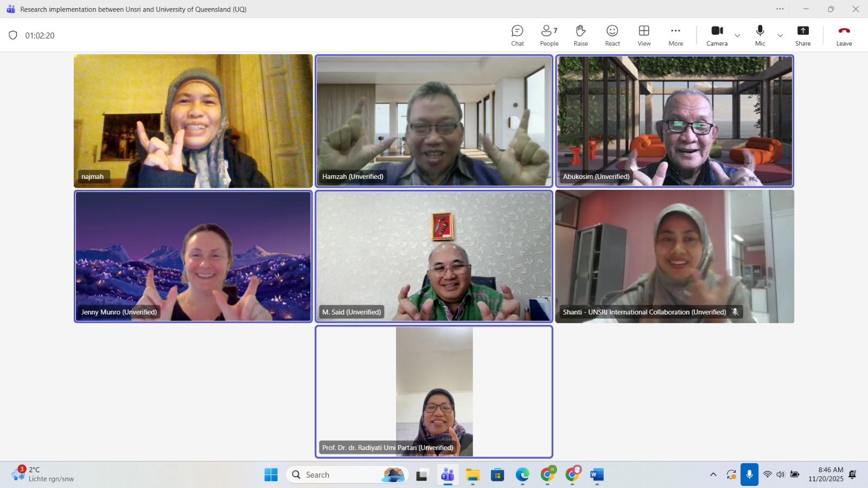
Task: Open the Windows Start menu
Action: coord(271,475)
